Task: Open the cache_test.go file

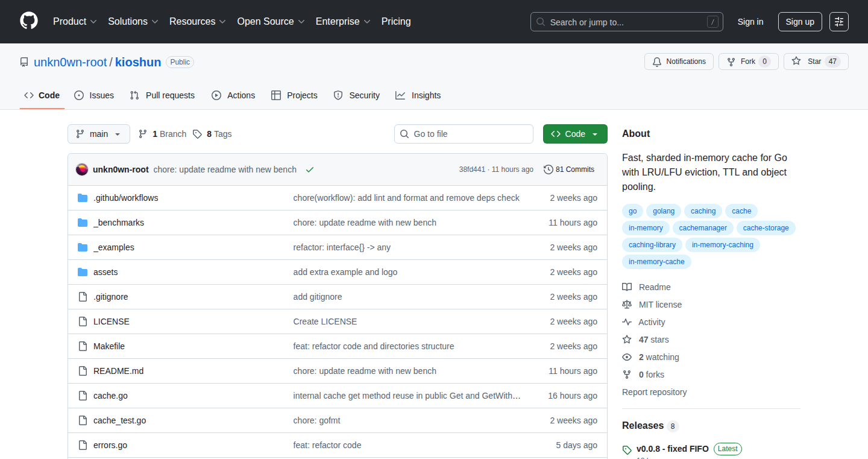Action: (120, 420)
